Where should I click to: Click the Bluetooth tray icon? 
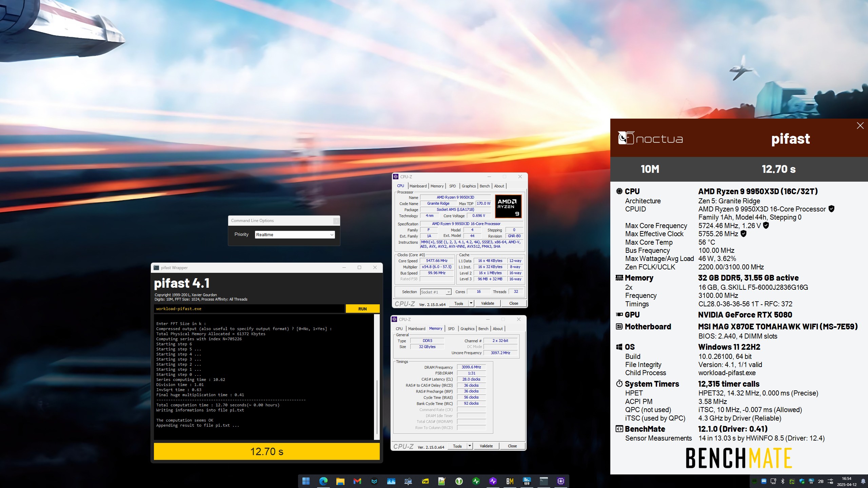click(x=783, y=481)
